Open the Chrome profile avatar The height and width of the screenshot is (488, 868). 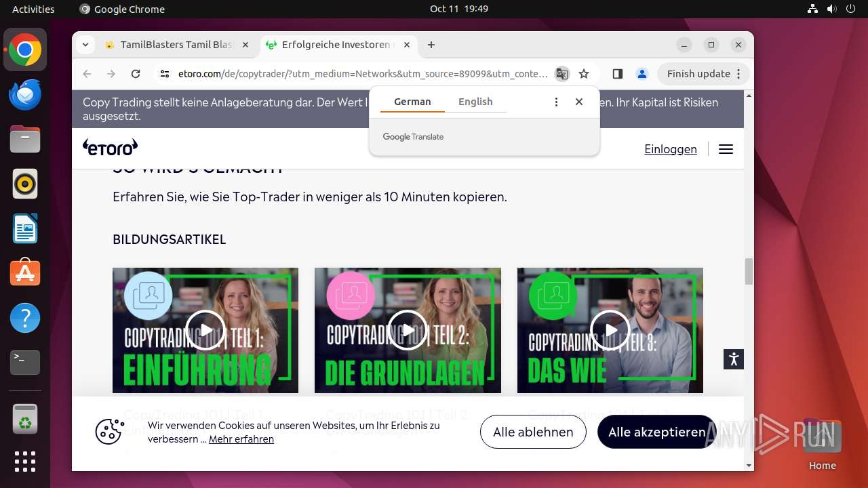point(642,74)
